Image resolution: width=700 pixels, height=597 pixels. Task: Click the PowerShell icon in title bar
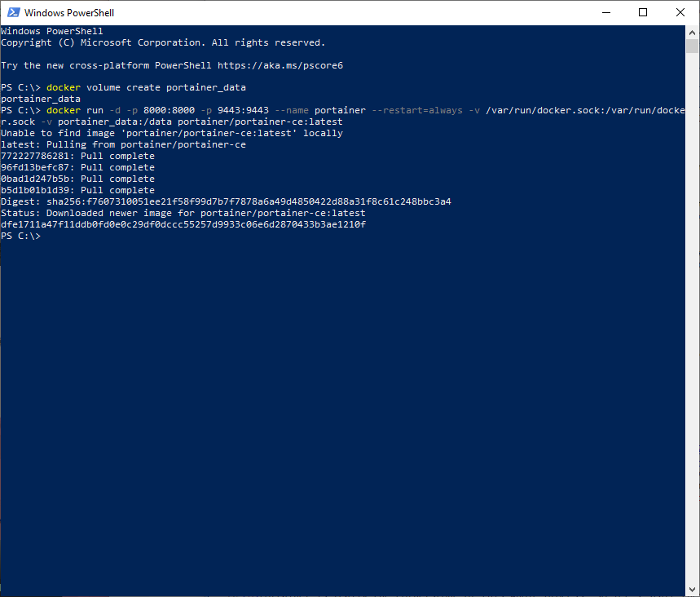(x=13, y=12)
